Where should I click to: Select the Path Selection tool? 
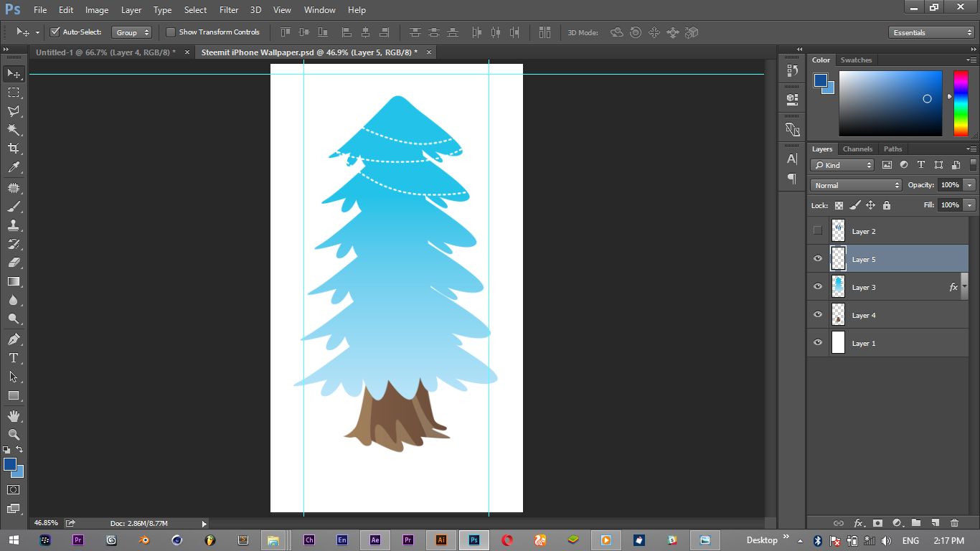pos(14,377)
